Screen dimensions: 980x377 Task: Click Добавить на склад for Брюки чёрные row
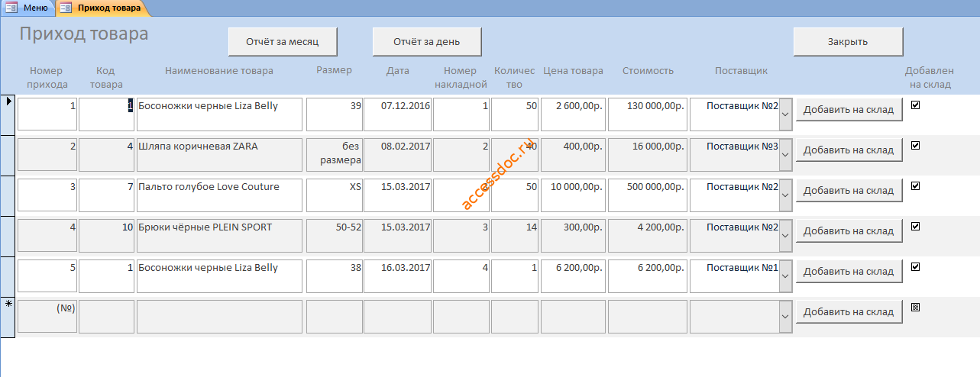click(849, 230)
